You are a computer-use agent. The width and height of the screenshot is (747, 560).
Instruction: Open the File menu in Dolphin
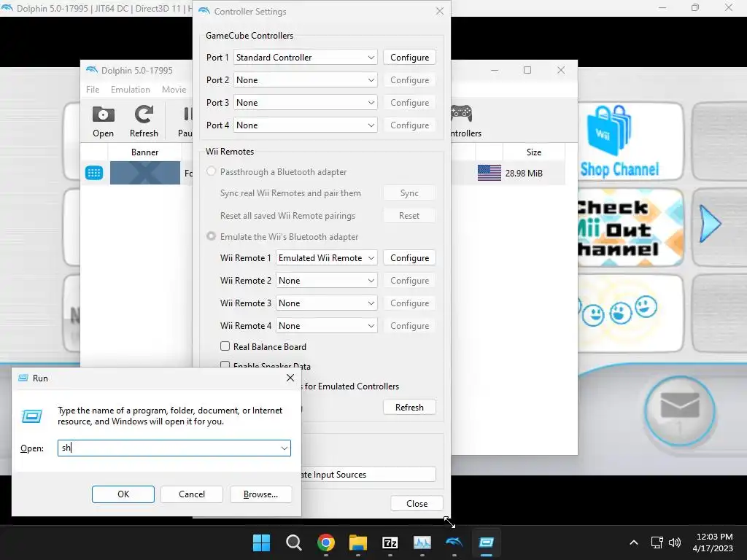click(x=93, y=90)
